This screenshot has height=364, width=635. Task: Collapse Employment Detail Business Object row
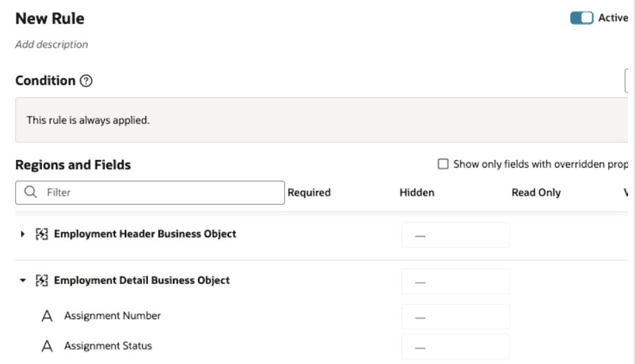coord(23,281)
